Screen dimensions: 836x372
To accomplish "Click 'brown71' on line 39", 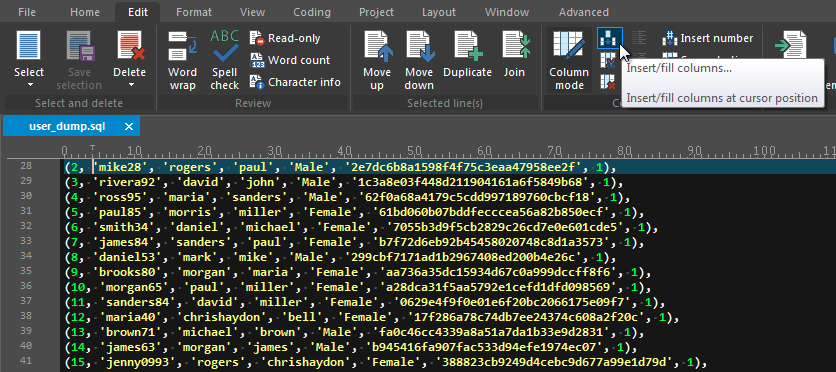I will [x=132, y=333].
